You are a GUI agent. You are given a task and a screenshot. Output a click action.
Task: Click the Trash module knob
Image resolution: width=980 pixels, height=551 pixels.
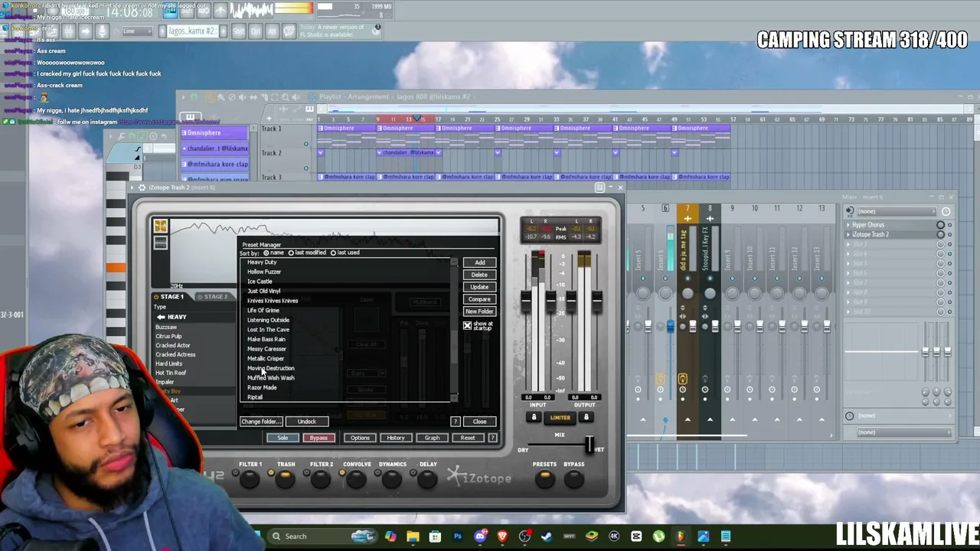click(x=286, y=479)
